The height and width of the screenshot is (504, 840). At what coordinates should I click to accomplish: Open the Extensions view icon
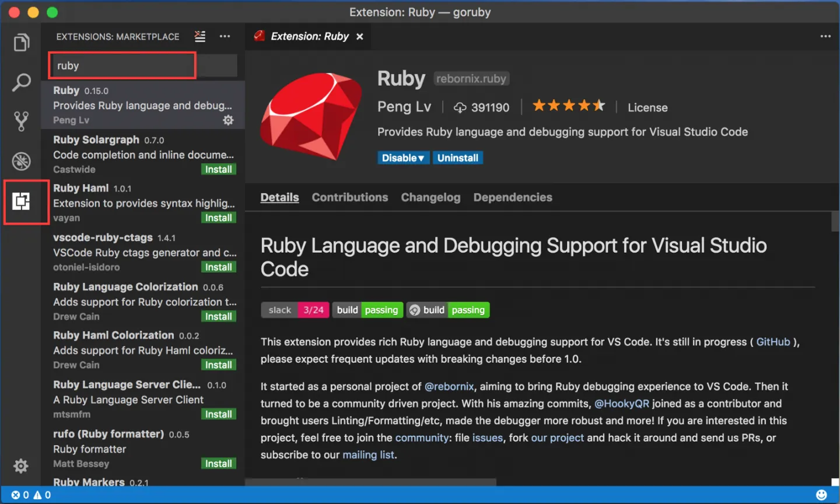22,202
